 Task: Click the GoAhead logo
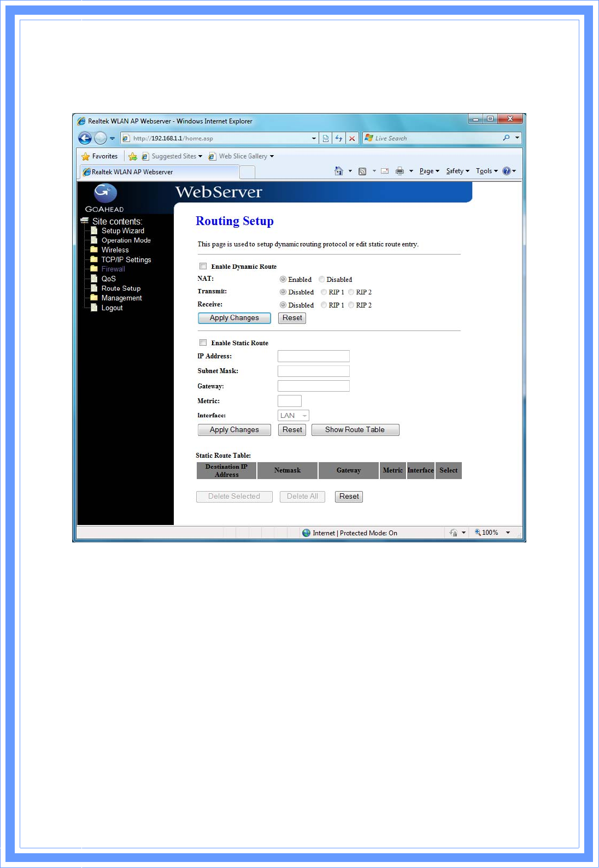tap(105, 198)
